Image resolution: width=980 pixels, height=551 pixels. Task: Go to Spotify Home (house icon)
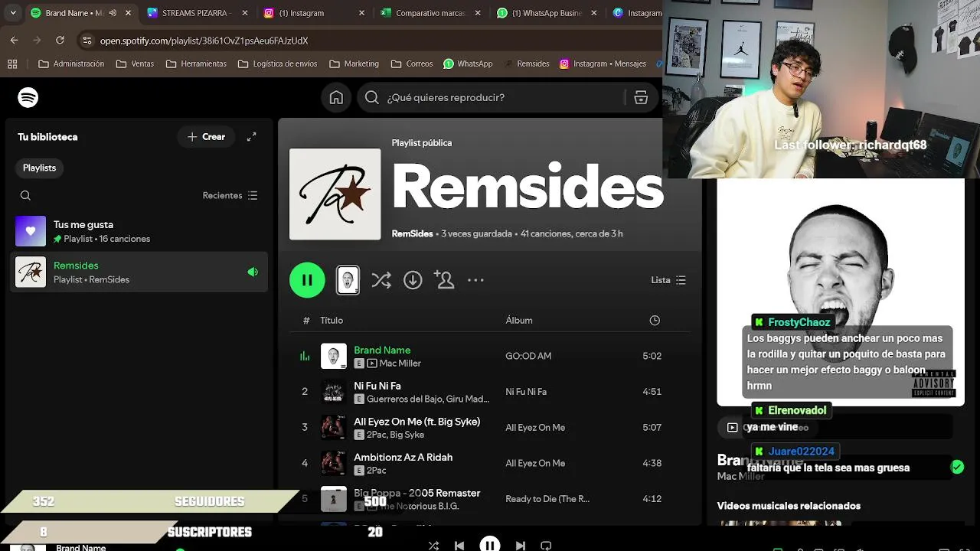pos(336,97)
